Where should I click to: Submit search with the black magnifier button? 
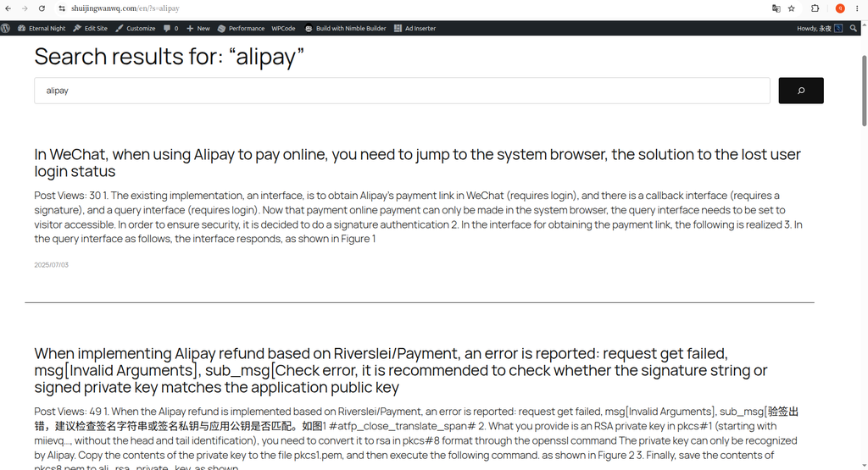tap(801, 91)
